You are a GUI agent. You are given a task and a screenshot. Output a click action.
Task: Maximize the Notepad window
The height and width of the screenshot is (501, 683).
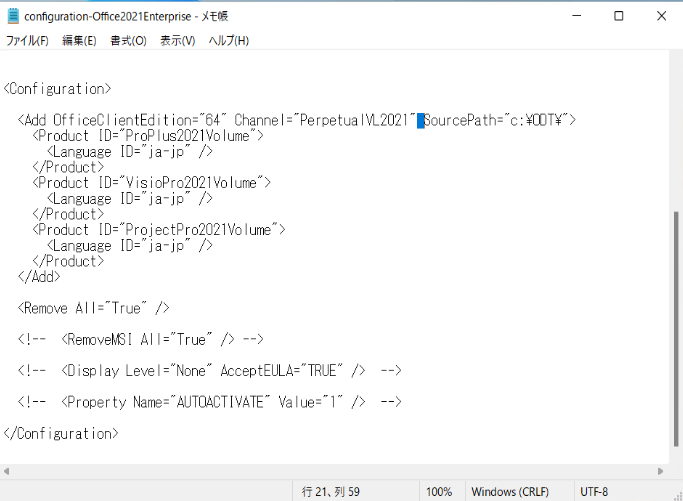coord(619,16)
